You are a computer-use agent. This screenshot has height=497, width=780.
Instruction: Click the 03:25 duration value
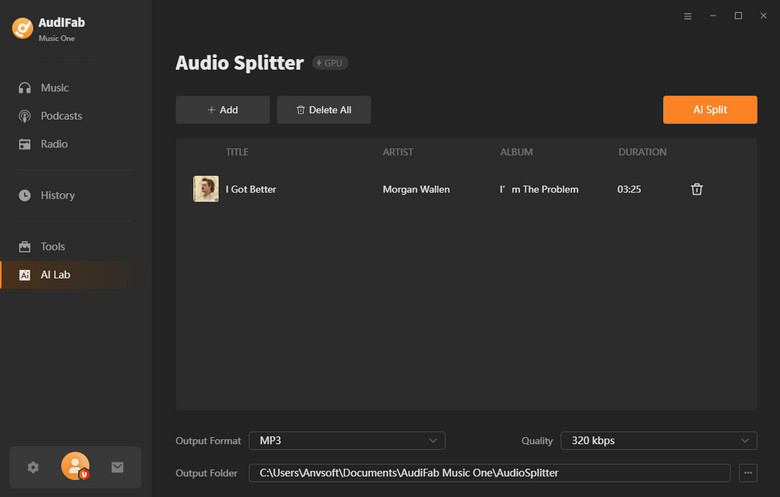(629, 190)
